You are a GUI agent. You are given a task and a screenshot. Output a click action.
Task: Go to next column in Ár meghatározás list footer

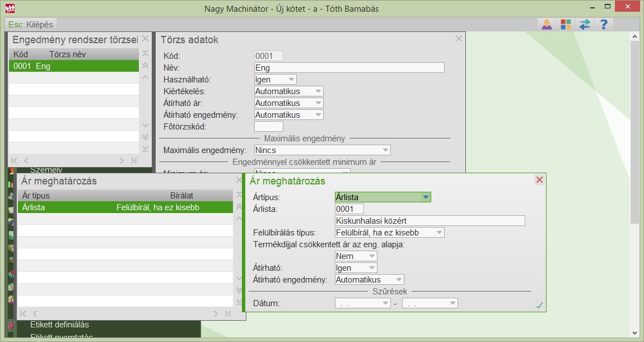tap(216, 313)
